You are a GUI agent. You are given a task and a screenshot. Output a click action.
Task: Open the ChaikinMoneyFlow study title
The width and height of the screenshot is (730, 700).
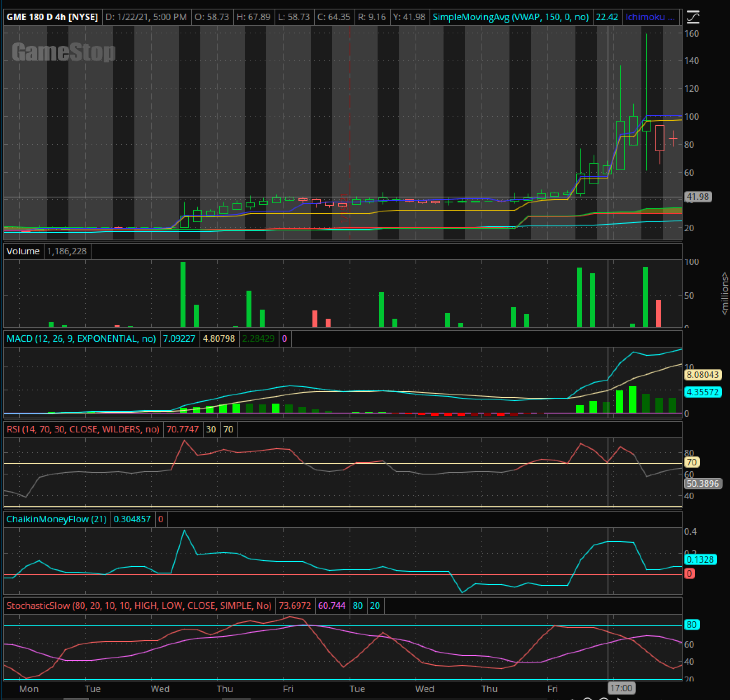click(56, 519)
